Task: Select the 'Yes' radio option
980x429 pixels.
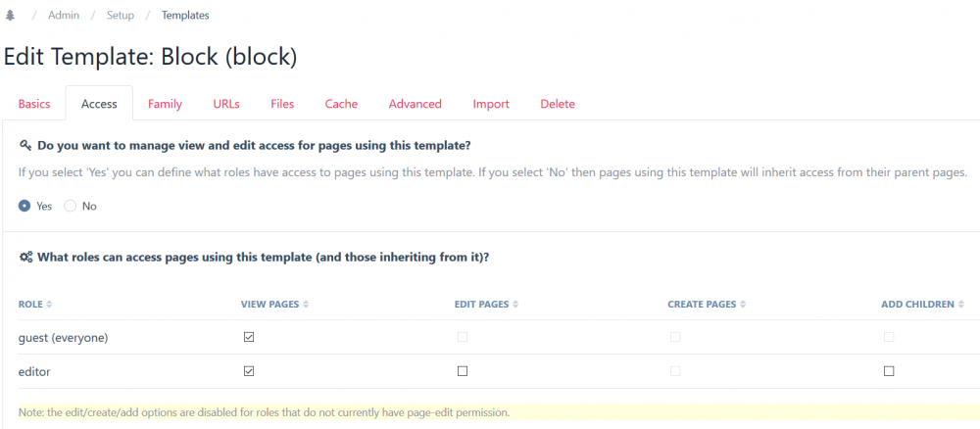Action: [24, 206]
